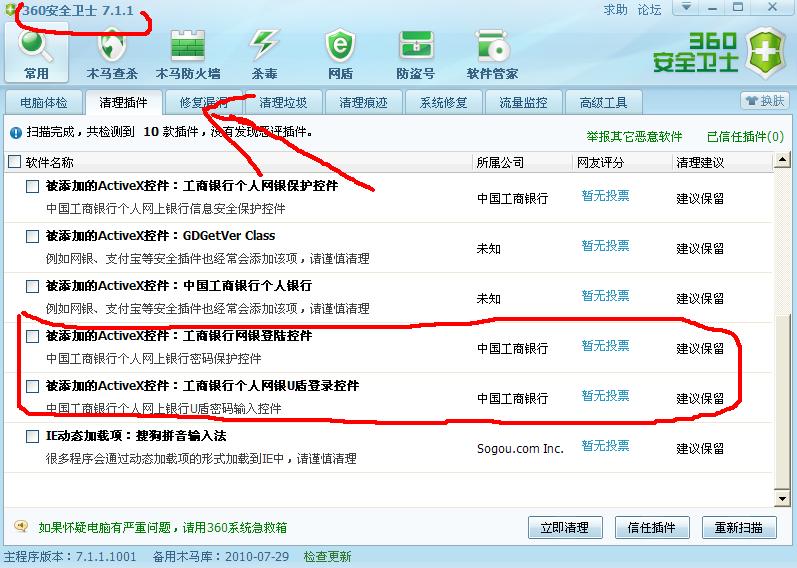This screenshot has height=568, width=797.
Task: Check 工商银行网银登陆控件 checkbox
Action: point(33,336)
